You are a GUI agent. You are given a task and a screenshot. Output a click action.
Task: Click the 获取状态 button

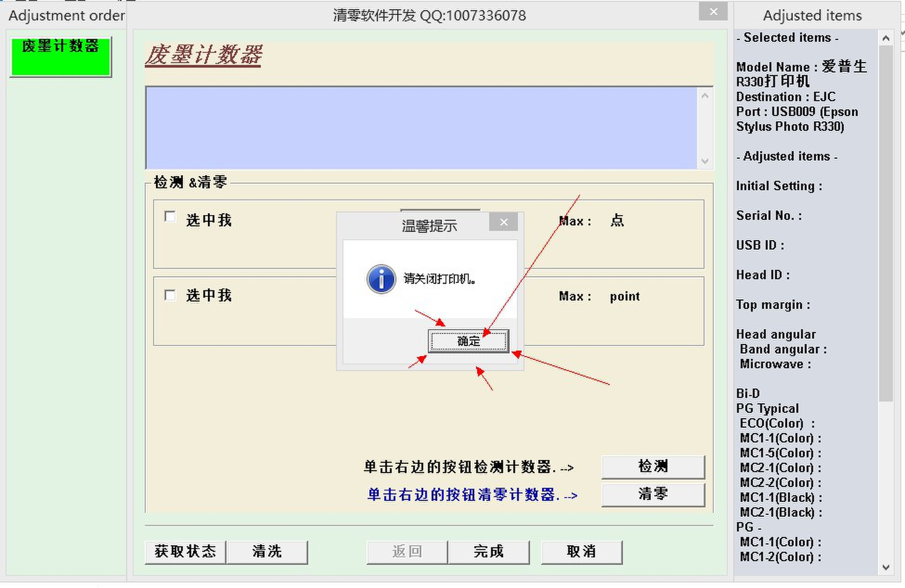[185, 551]
